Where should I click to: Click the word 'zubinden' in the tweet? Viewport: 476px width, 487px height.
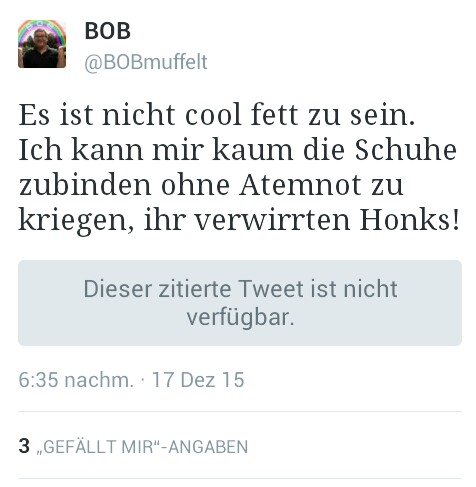[85, 185]
